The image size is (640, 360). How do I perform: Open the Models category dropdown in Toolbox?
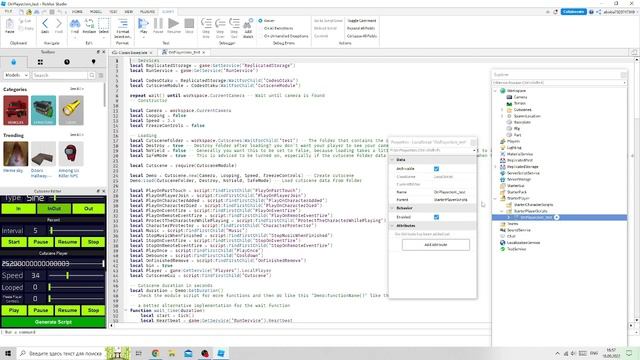(x=16, y=75)
